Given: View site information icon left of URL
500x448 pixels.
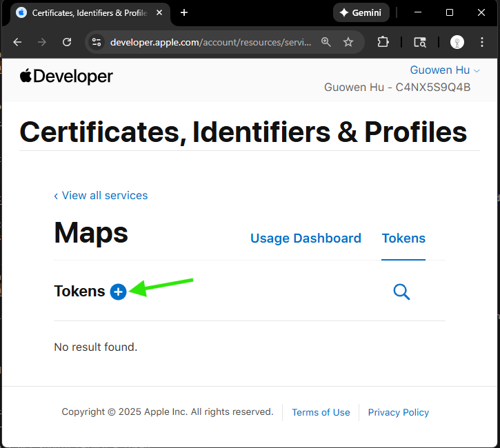Looking at the screenshot, I should 97,42.
